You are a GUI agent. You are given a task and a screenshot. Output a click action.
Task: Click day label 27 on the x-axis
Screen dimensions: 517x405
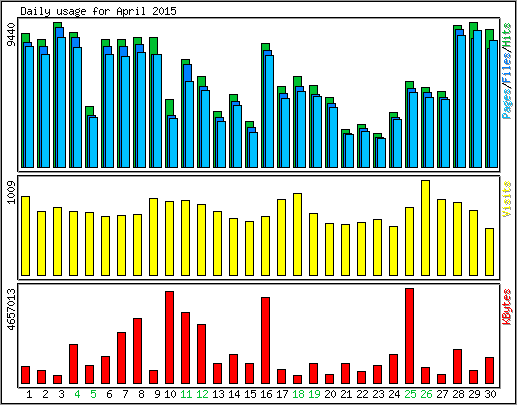pyautogui.click(x=442, y=394)
